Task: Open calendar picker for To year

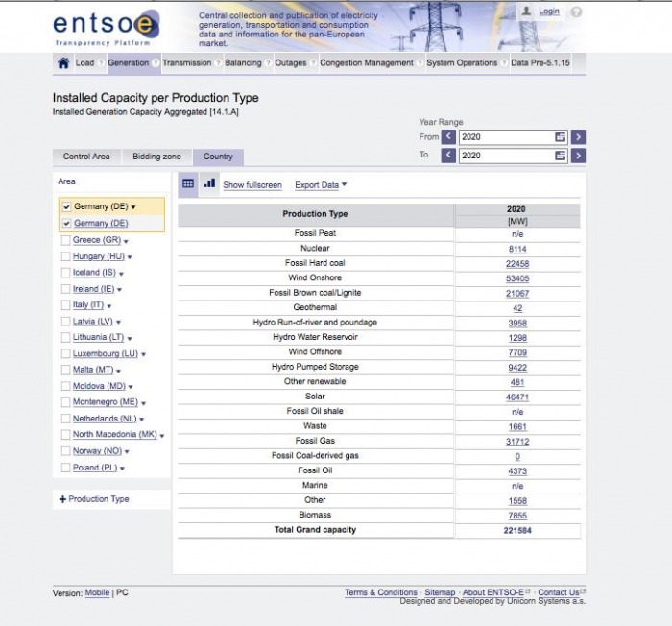Action: click(x=560, y=156)
